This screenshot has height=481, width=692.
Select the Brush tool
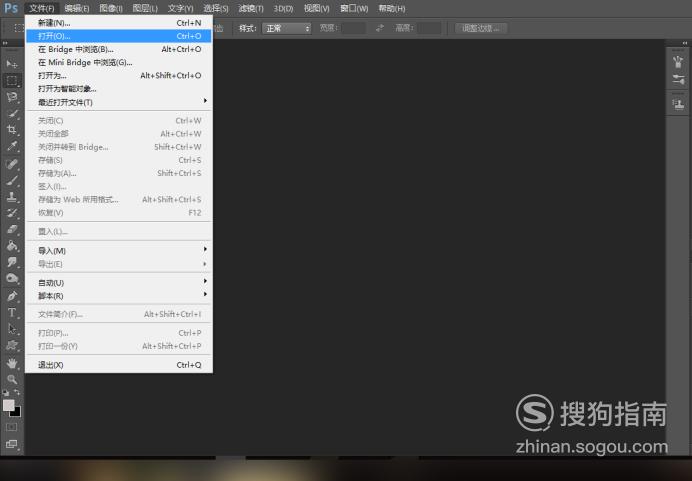coord(12,180)
